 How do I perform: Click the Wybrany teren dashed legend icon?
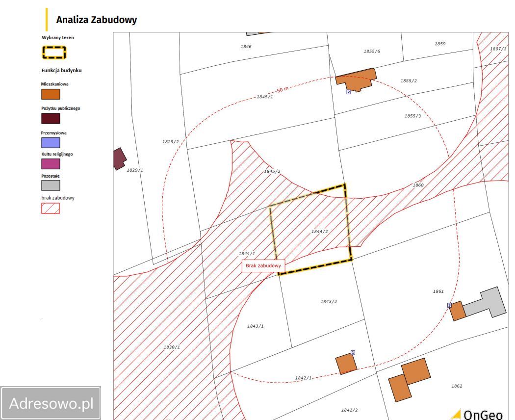click(x=54, y=52)
